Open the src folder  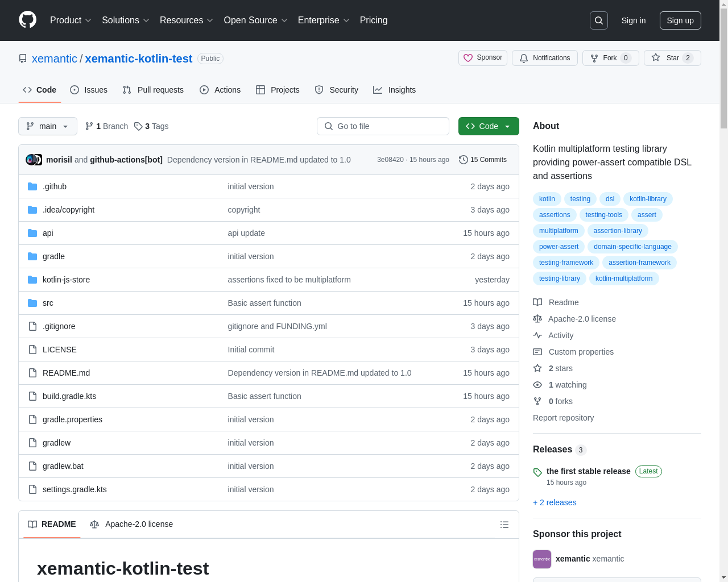point(48,303)
